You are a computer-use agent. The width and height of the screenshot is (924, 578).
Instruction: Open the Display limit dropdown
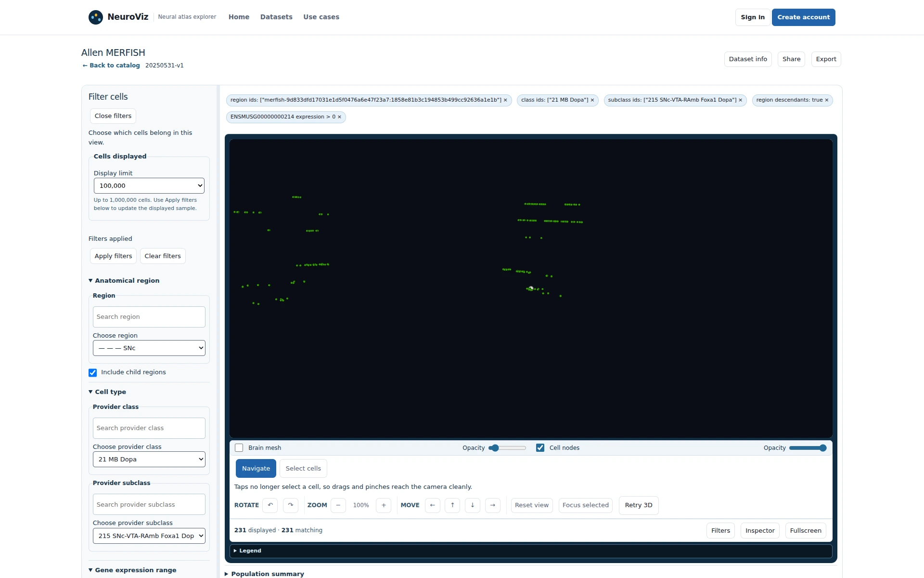(149, 186)
